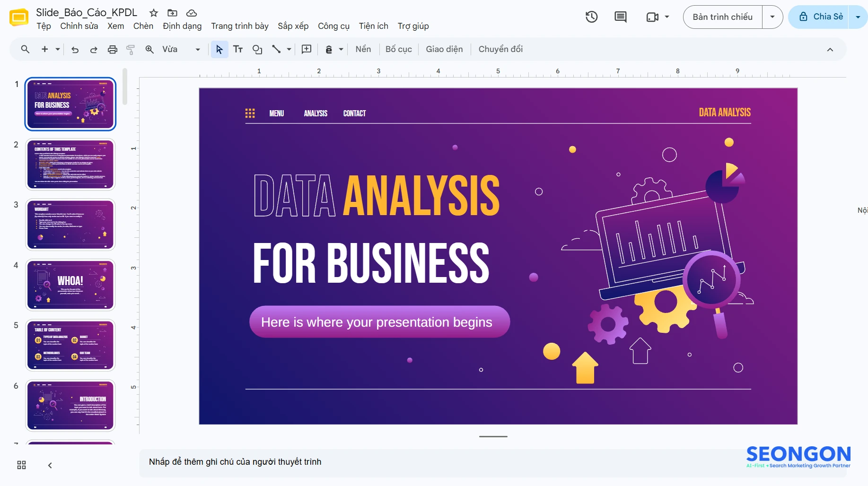This screenshot has height=486, width=868.
Task: Add a new slide with plus icon
Action: click(45, 49)
